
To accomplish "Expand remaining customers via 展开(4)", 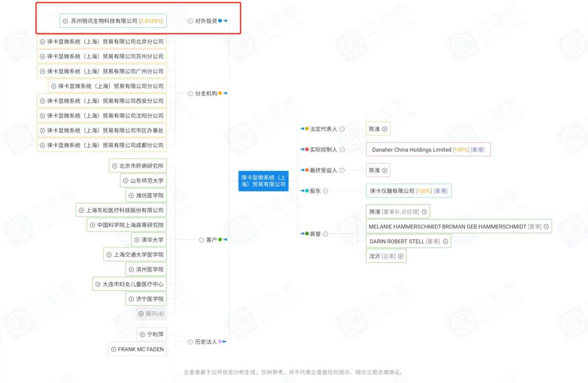I will pos(151,314).
